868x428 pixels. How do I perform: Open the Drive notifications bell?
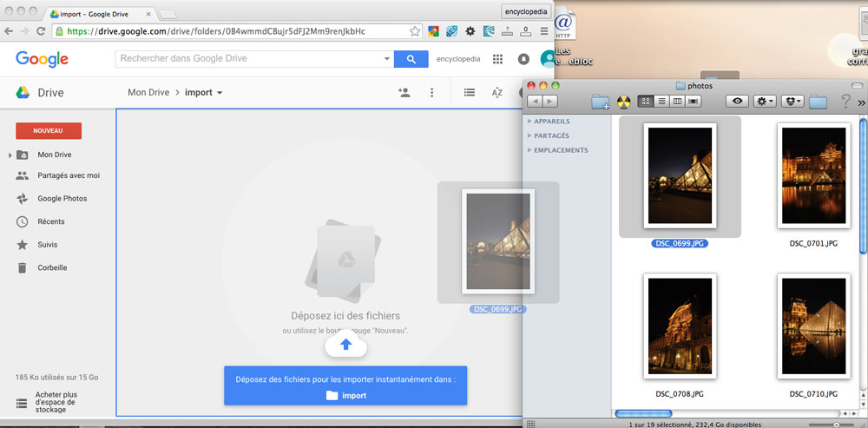pos(523,59)
